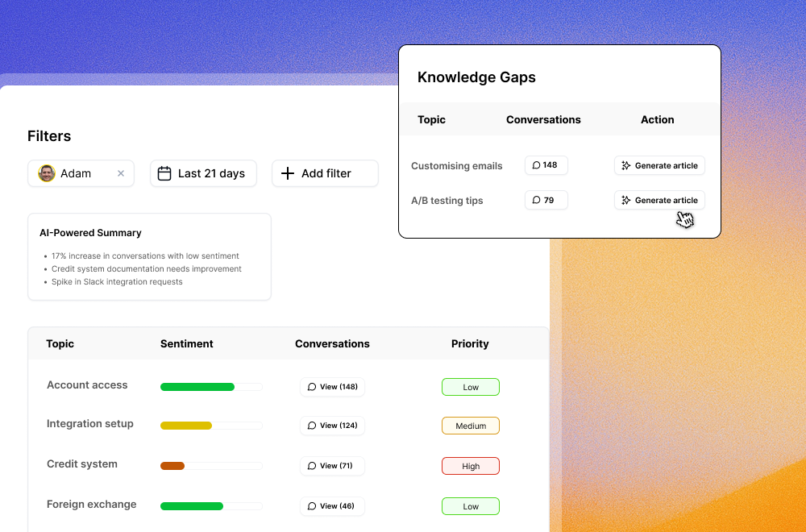The image size is (806, 532).
Task: Click the Account access topic
Action: click(87, 385)
